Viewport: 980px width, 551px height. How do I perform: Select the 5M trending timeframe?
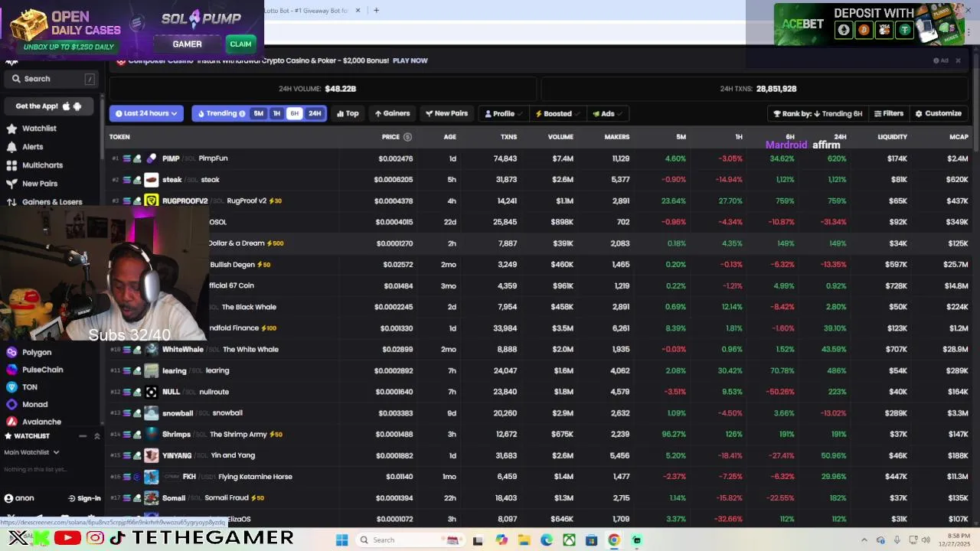tap(259, 113)
